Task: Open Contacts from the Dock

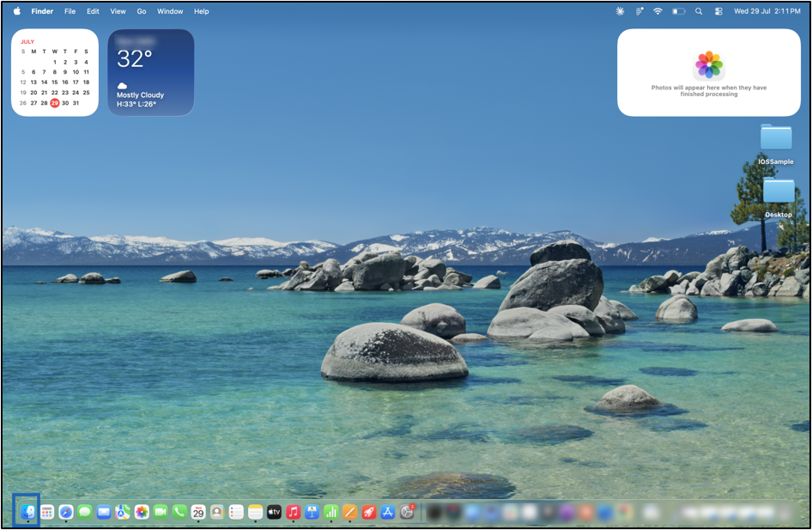Action: tap(217, 512)
